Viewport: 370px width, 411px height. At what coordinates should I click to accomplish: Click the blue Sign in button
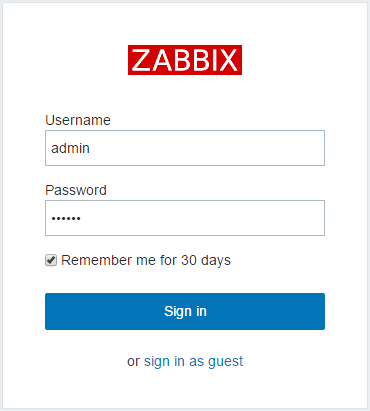[185, 311]
